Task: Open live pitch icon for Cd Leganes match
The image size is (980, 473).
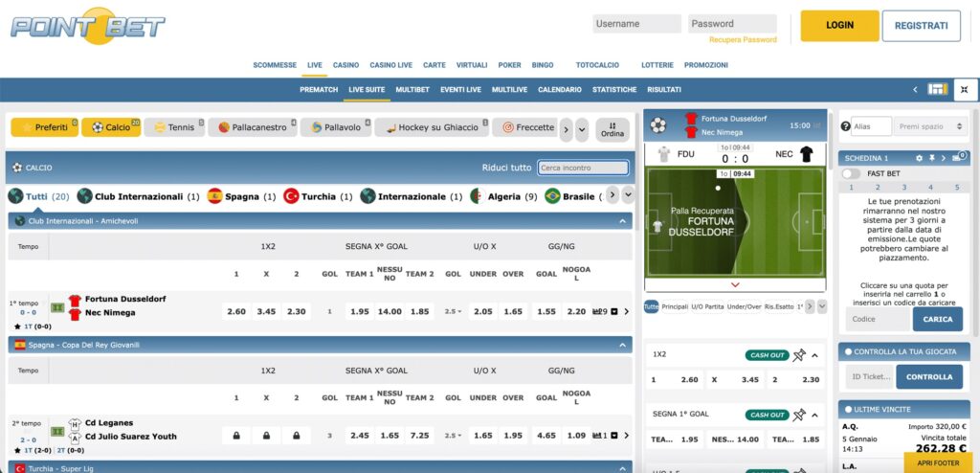Action: tap(57, 431)
